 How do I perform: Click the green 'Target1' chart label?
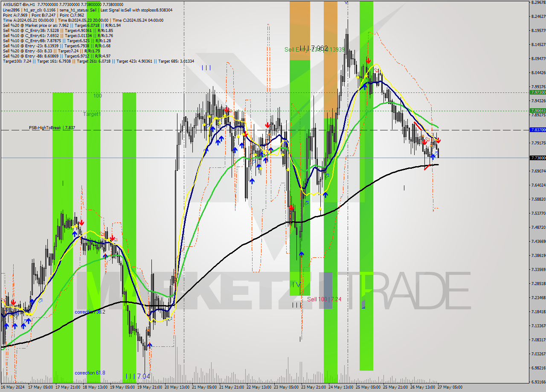tap(92, 114)
